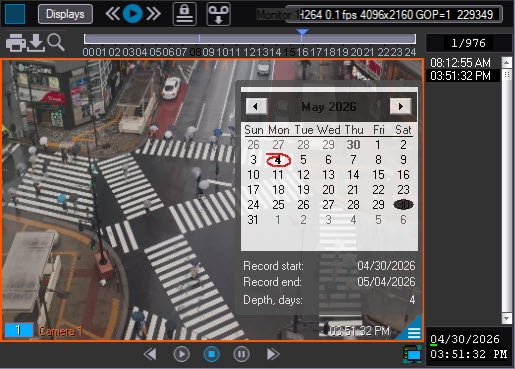
Task: Click the bottom 03:51:32 PM time display
Action: coord(468,354)
